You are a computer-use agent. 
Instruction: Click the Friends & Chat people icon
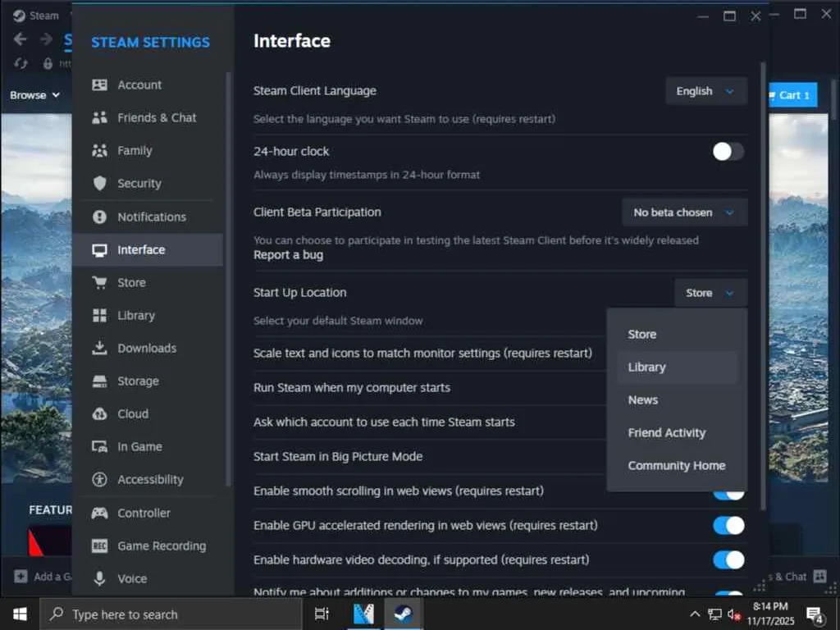point(99,117)
